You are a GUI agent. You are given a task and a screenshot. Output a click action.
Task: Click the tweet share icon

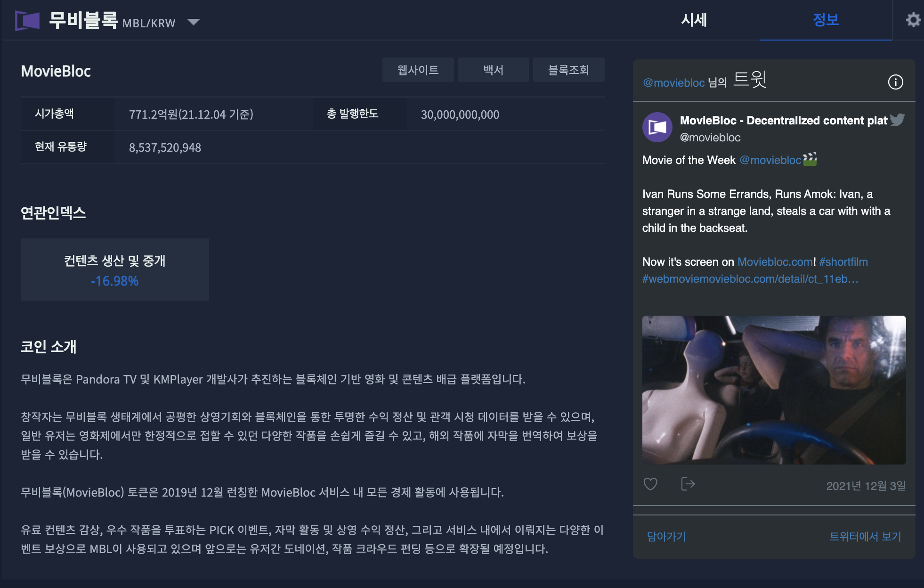(x=688, y=484)
